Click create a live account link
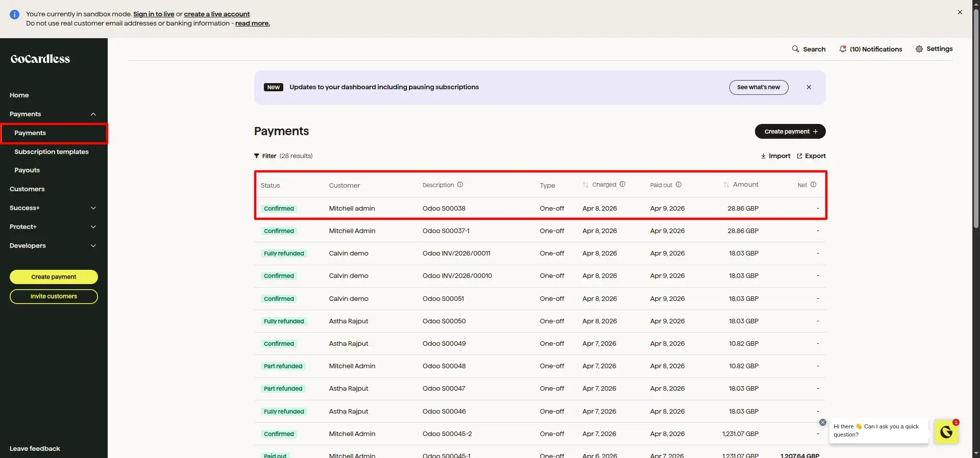The width and height of the screenshot is (980, 458). point(217,14)
